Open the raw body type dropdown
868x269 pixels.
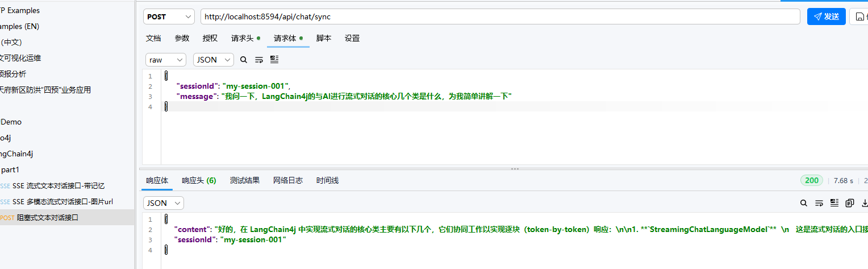point(166,60)
